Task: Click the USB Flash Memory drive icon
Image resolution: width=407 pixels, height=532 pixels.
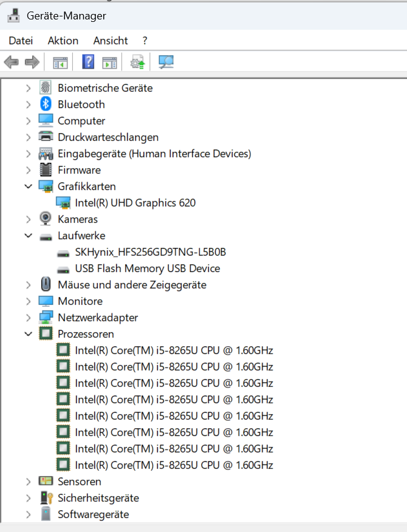Action: coord(63,270)
